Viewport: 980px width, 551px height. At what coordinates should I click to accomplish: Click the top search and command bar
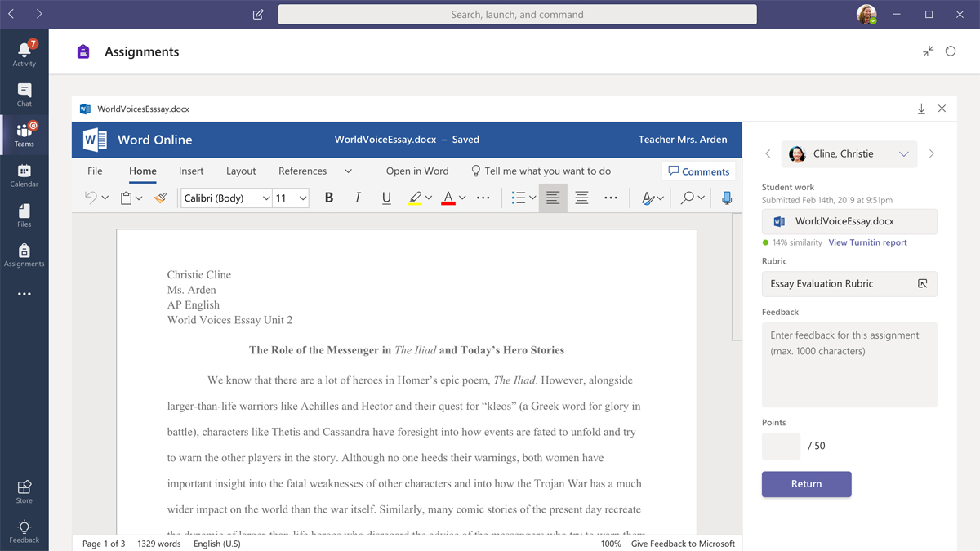(517, 14)
